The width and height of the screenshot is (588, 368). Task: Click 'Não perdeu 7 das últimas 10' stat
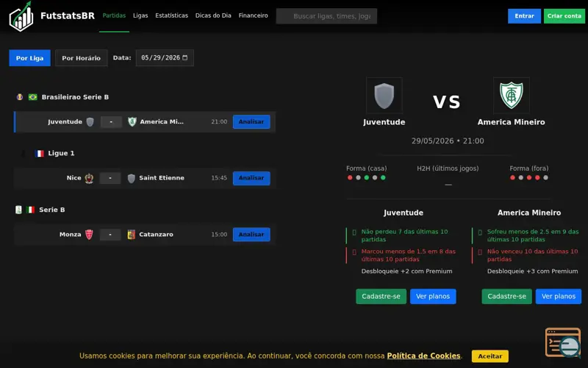(x=405, y=236)
